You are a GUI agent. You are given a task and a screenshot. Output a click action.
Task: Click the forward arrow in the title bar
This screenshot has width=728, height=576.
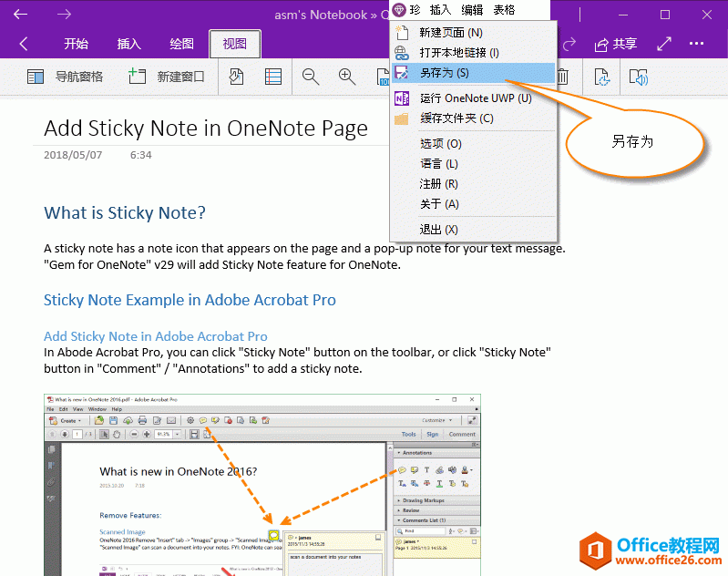click(64, 15)
